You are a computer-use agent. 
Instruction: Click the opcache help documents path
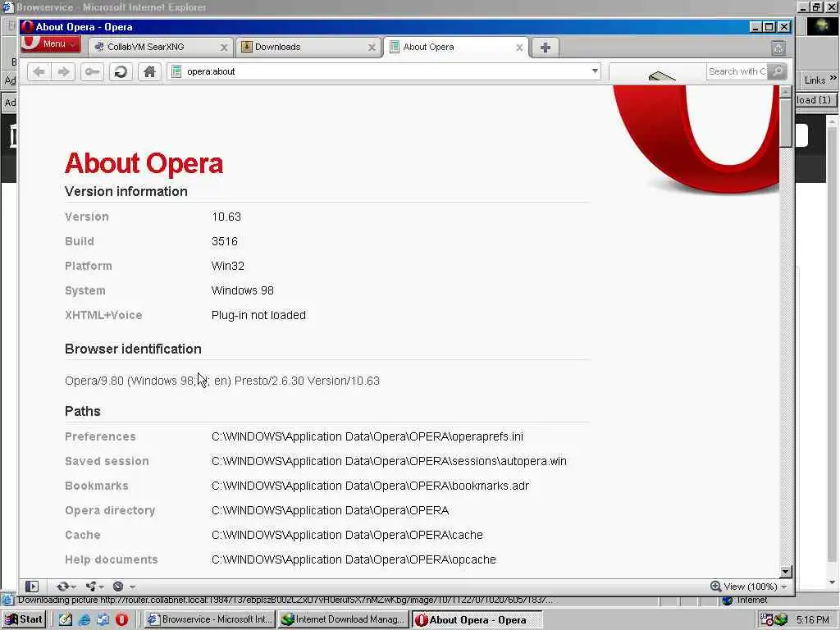click(x=354, y=559)
